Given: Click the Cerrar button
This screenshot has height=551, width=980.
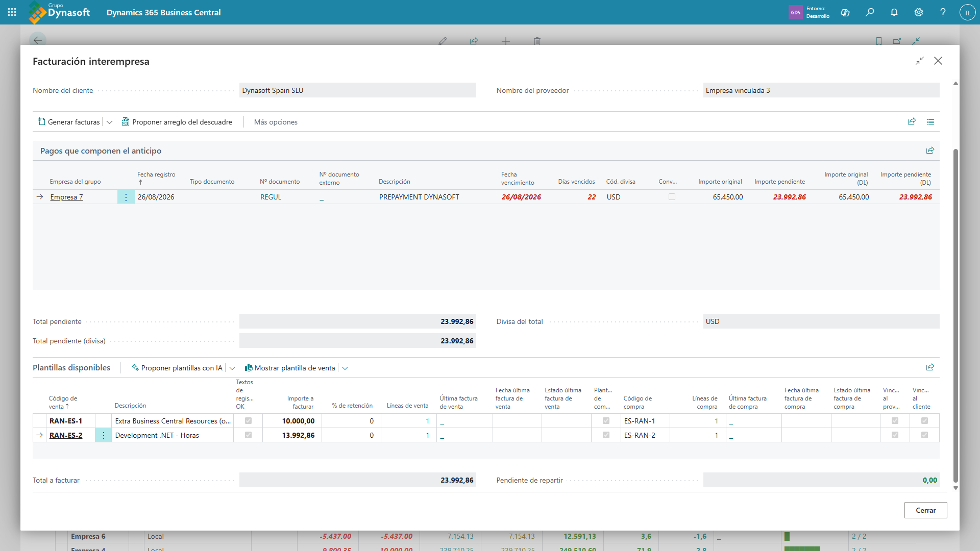Looking at the screenshot, I should pos(925,510).
